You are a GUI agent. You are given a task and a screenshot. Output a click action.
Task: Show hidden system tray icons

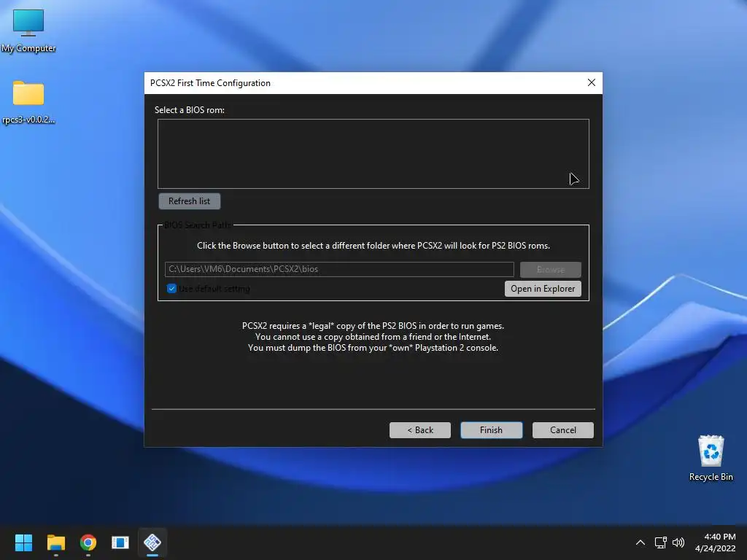pyautogui.click(x=640, y=542)
